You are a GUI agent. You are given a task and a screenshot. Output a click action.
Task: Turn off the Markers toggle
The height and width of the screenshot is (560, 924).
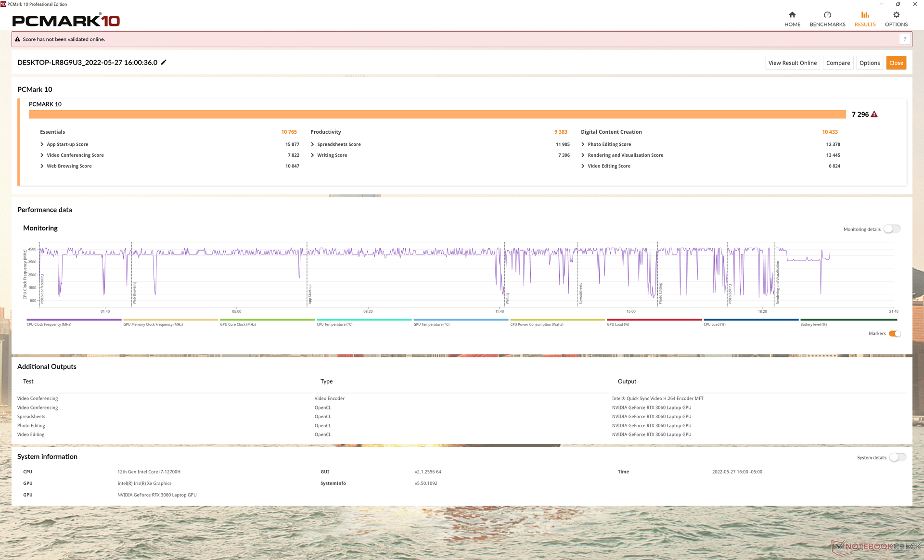tap(894, 333)
